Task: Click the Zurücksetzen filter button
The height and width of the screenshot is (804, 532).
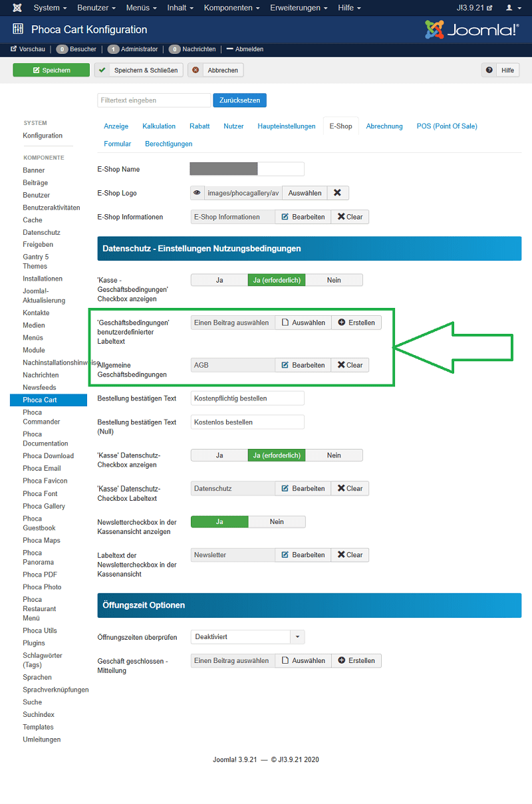Action: point(239,100)
